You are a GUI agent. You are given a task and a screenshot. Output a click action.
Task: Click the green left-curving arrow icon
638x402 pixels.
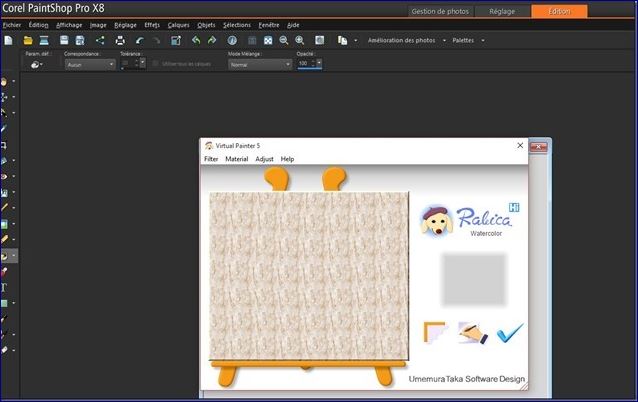[x=196, y=40]
